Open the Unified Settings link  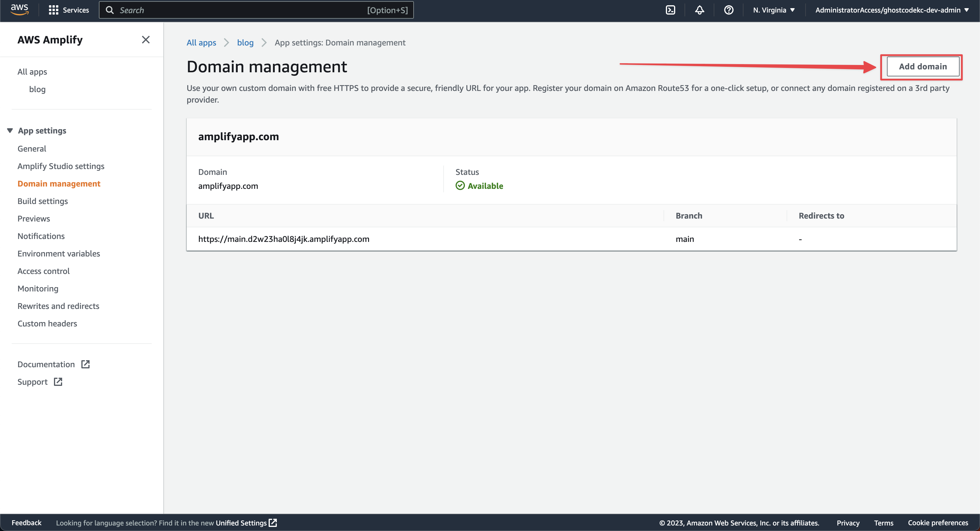[241, 523]
